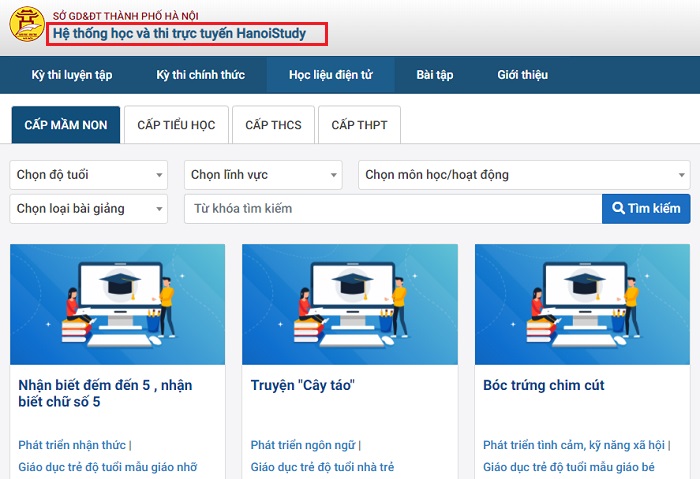Go to 'Bài tập' menu item
Image resolution: width=700 pixels, height=479 pixels.
(435, 75)
